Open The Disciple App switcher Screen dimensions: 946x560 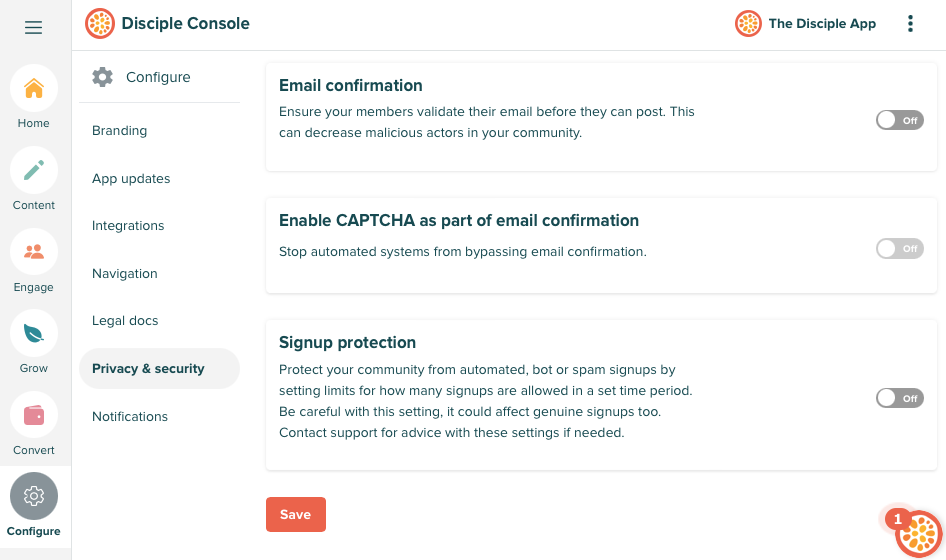[x=806, y=24]
